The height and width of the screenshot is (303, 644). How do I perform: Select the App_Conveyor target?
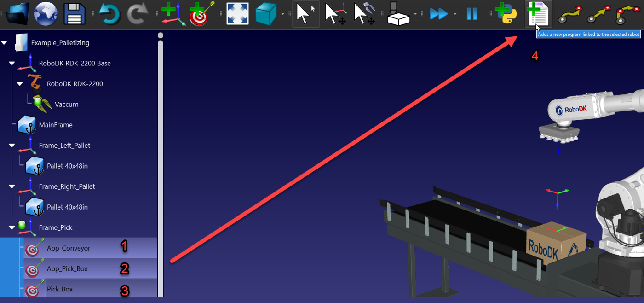point(68,248)
